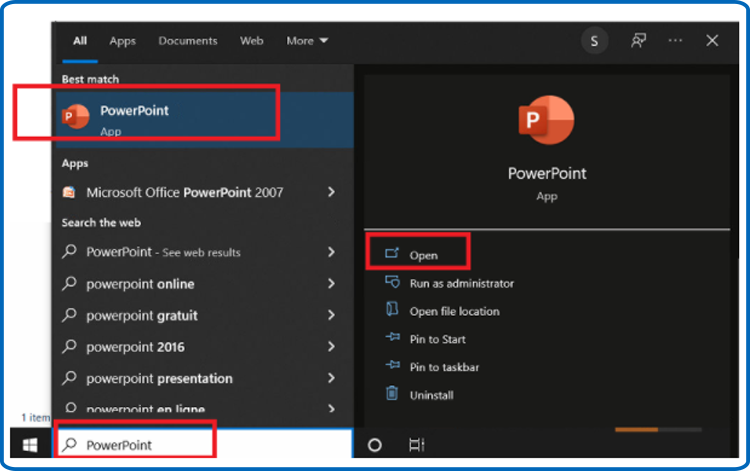Click magnifier icon beside 'powerpoint online'
This screenshot has width=750, height=471.
coord(69,283)
